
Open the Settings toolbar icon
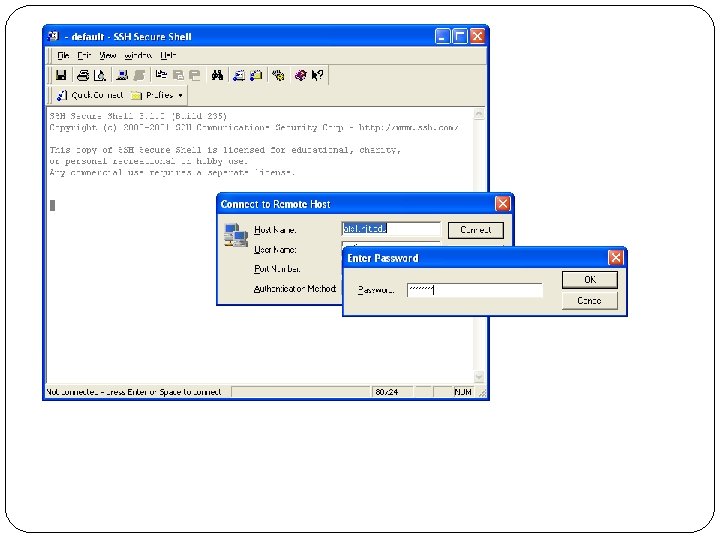(278, 75)
